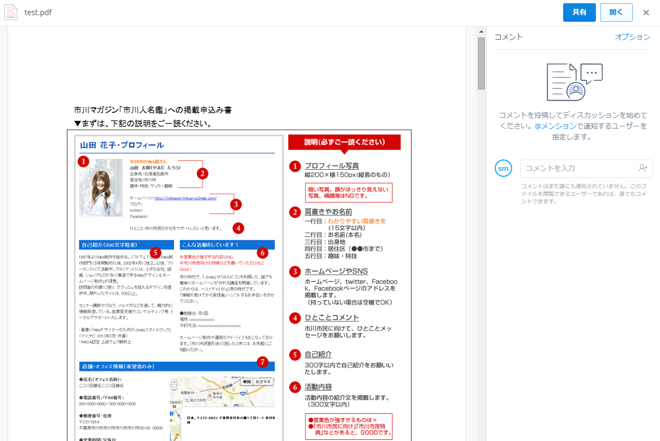Open the オプション comment options
660x441 pixels.
point(632,37)
